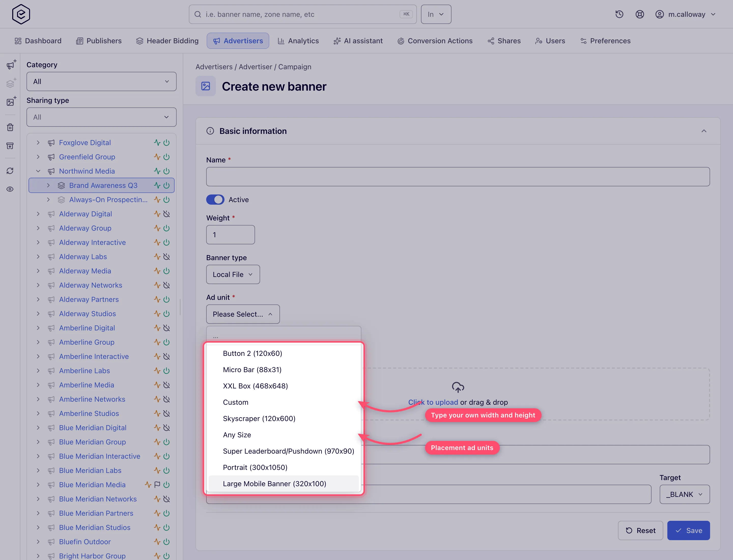Open the Target _BLANK dropdown
The height and width of the screenshot is (560, 733).
pyautogui.click(x=685, y=494)
